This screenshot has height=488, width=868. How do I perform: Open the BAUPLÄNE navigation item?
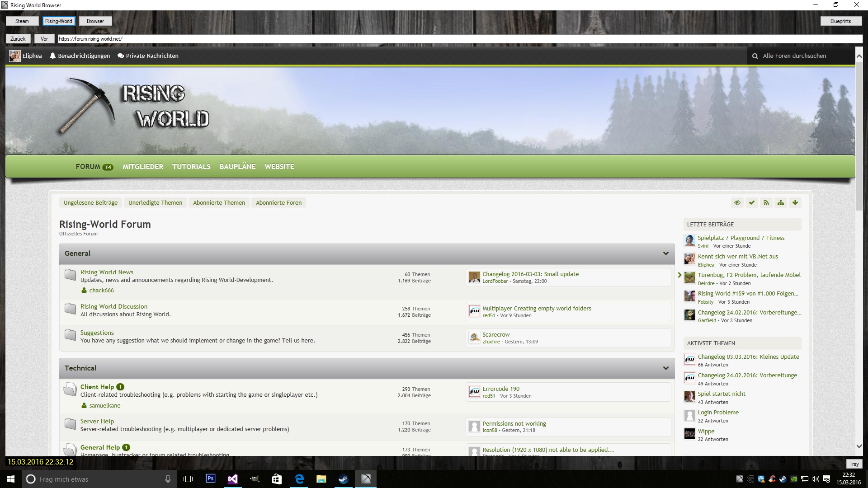point(237,167)
